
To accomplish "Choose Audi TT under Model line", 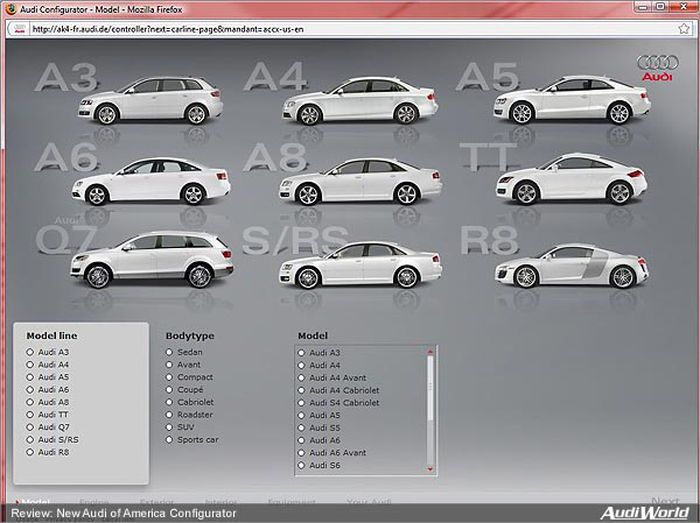I will [47, 415].
